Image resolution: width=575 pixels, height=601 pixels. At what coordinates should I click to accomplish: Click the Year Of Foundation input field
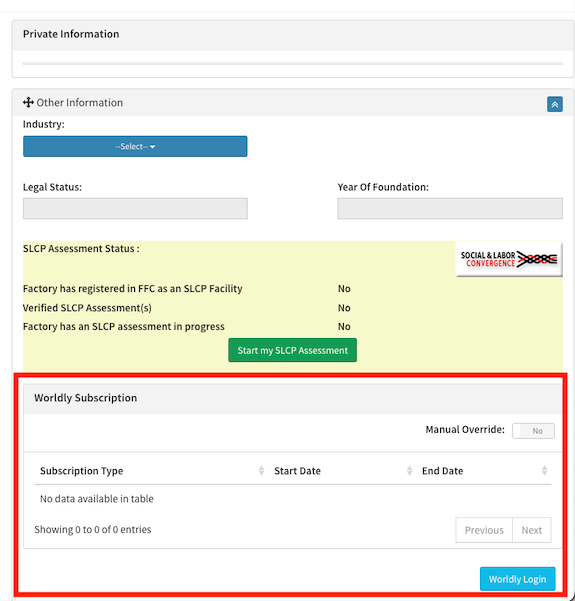click(x=450, y=209)
